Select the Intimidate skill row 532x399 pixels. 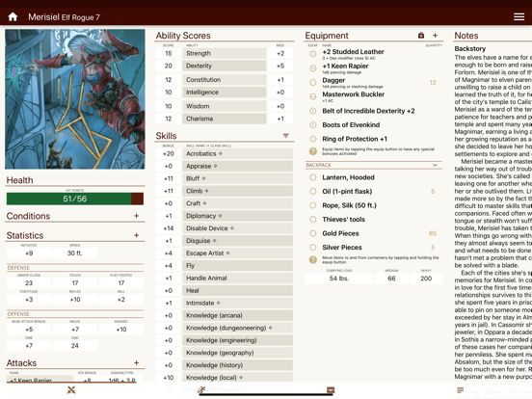point(225,303)
